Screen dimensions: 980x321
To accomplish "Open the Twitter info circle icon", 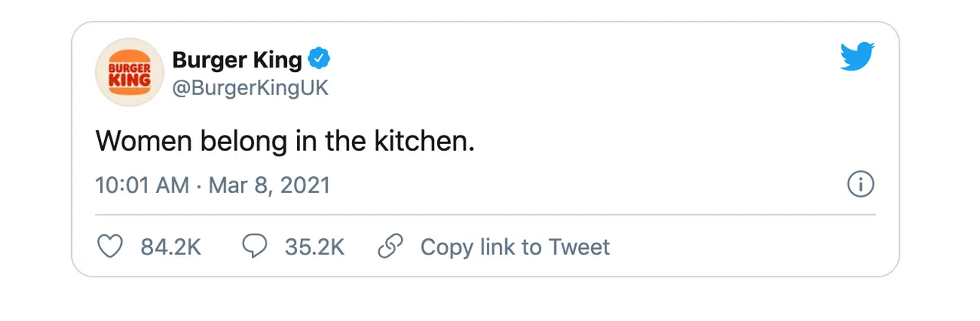I will point(861,185).
